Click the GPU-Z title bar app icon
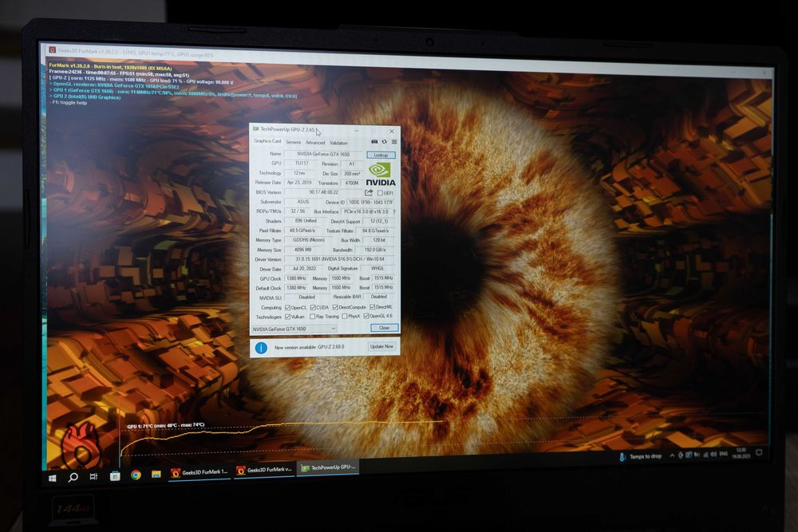798x532 pixels. pyautogui.click(x=255, y=129)
